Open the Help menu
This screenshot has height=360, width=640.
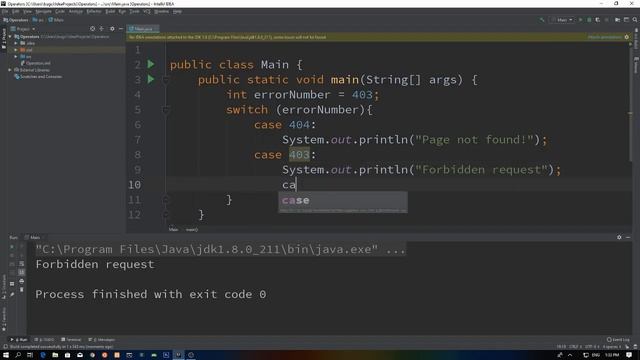pos(177,11)
